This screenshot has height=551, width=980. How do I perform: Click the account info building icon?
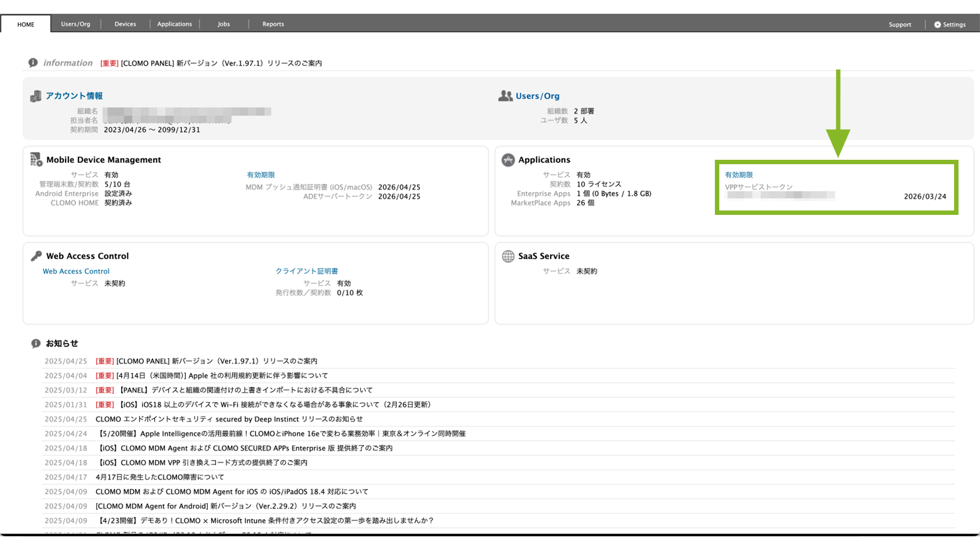pyautogui.click(x=36, y=96)
